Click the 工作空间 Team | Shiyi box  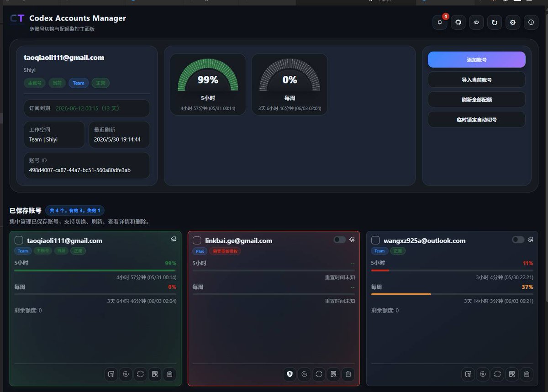[54, 134]
